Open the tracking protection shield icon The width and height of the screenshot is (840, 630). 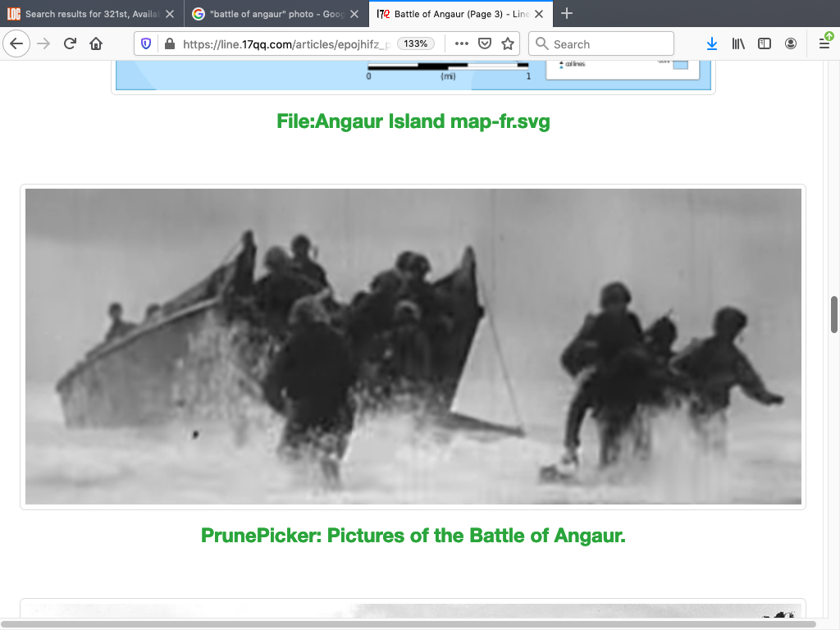pyautogui.click(x=147, y=44)
